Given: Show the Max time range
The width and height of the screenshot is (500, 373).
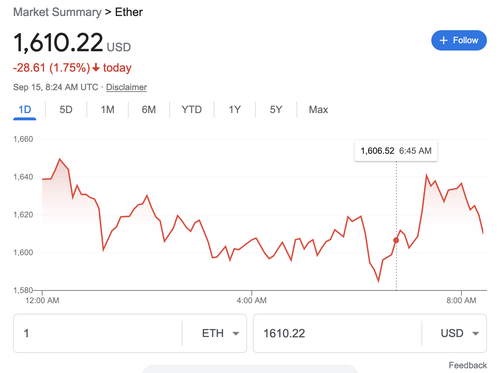Looking at the screenshot, I should [318, 109].
